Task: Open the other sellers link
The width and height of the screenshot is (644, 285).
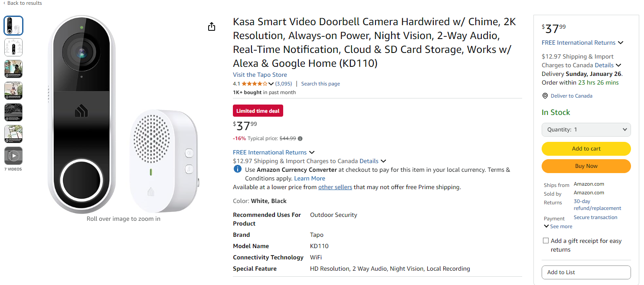Action: [335, 187]
